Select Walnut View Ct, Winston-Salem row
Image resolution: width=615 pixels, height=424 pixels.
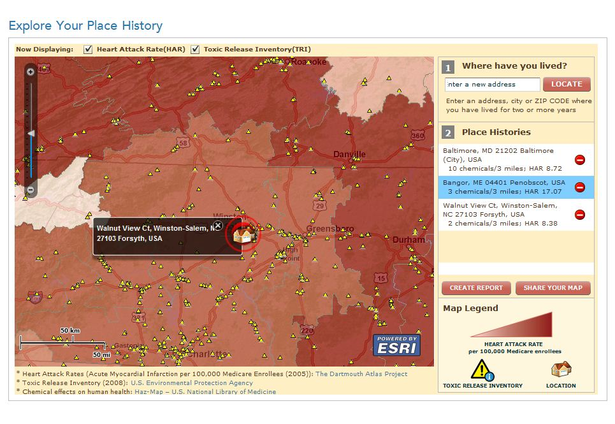(516, 215)
